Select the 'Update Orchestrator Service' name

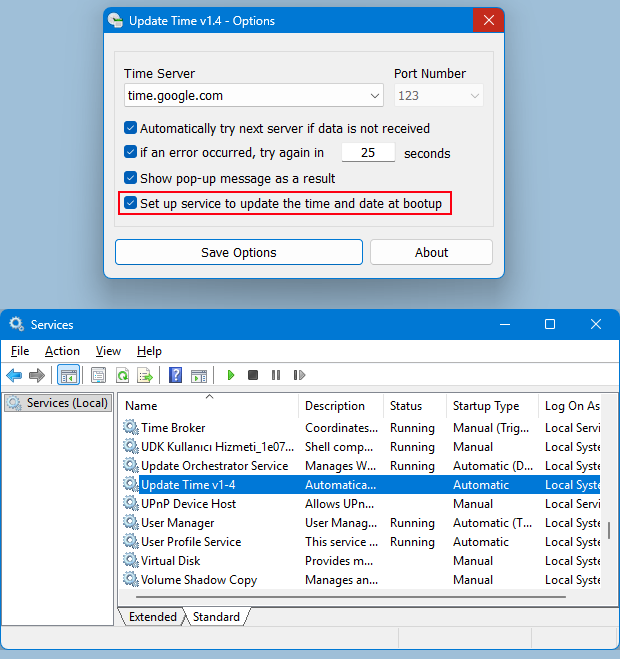click(x=215, y=466)
